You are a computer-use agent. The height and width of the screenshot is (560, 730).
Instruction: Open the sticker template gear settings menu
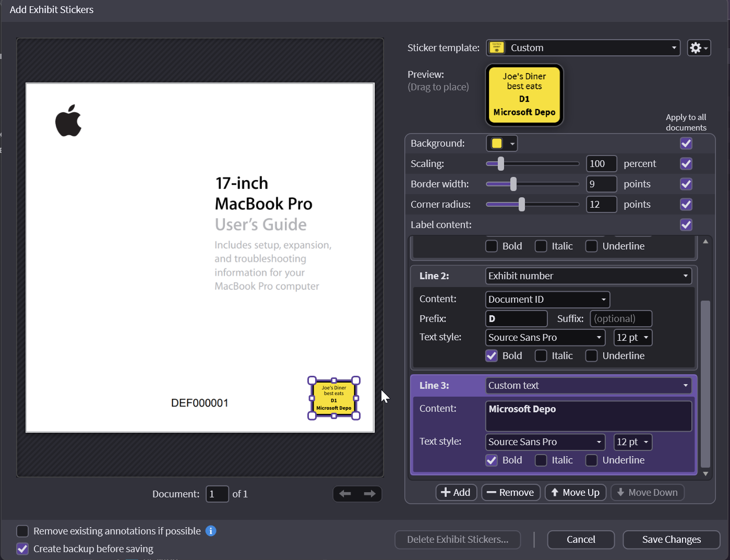click(698, 48)
